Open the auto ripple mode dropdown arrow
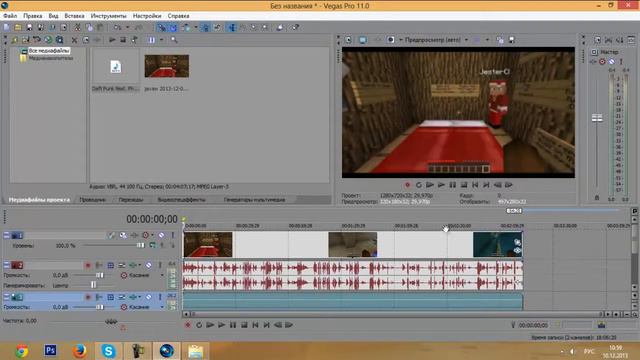 (196, 27)
